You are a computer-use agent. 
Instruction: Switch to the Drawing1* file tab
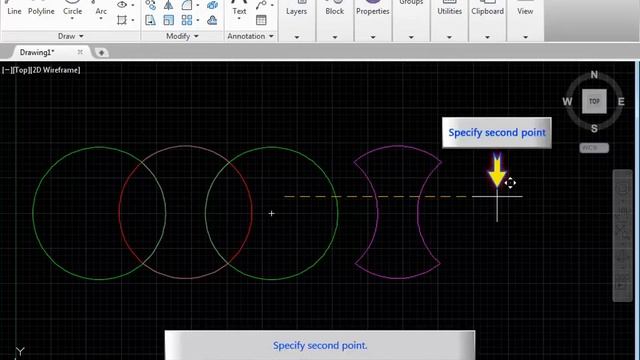click(37, 52)
